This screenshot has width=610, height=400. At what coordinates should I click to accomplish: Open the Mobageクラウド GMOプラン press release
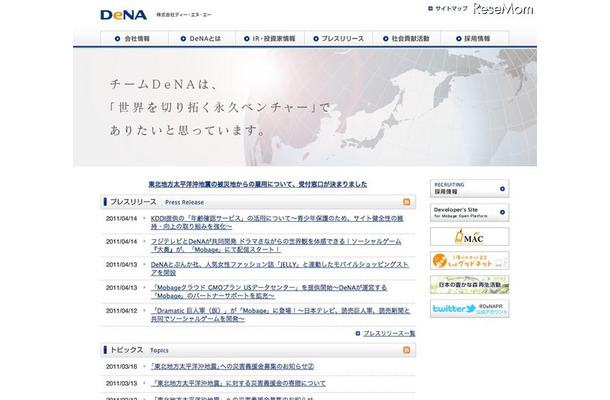tap(268, 291)
